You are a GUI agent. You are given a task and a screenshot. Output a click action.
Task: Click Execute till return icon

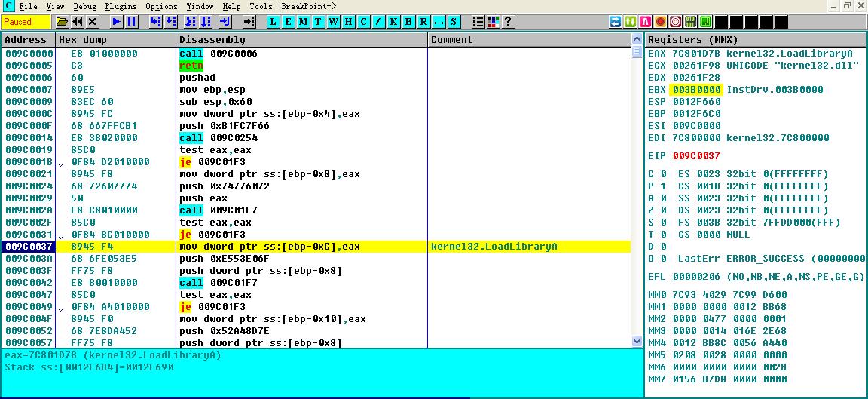pyautogui.click(x=225, y=22)
